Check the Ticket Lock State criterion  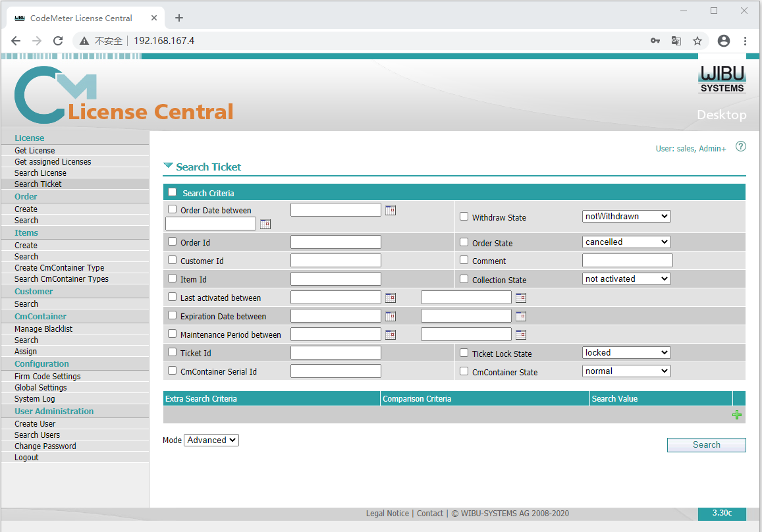[x=464, y=353]
